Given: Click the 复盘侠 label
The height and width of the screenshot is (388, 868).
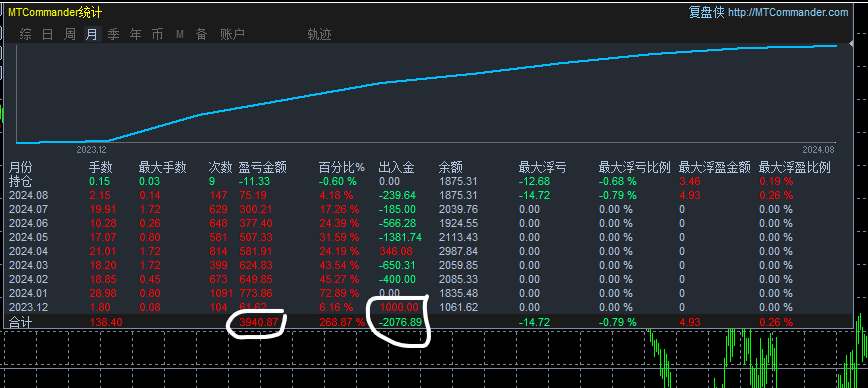Looking at the screenshot, I should click(707, 12).
